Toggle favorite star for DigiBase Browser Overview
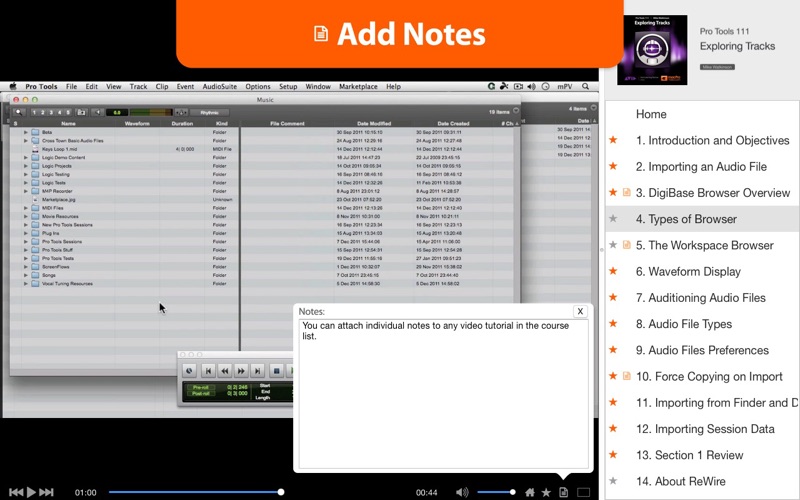This screenshot has height=500, width=800. click(613, 192)
